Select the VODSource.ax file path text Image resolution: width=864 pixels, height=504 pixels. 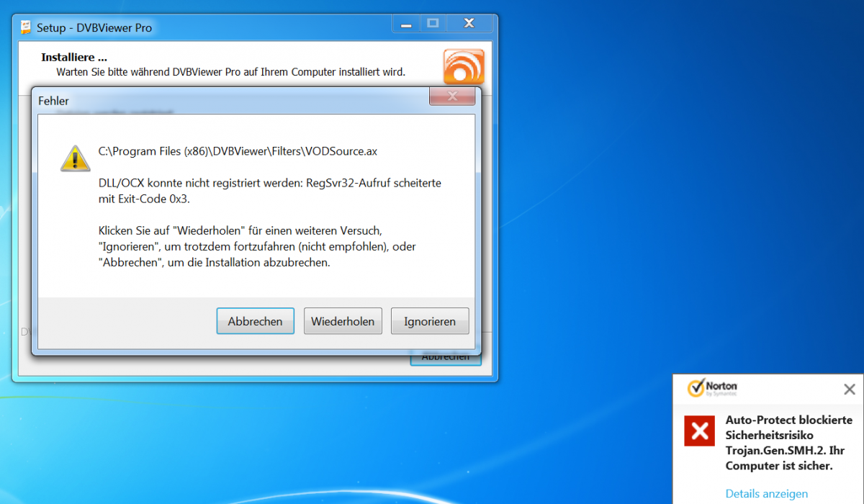[238, 151]
